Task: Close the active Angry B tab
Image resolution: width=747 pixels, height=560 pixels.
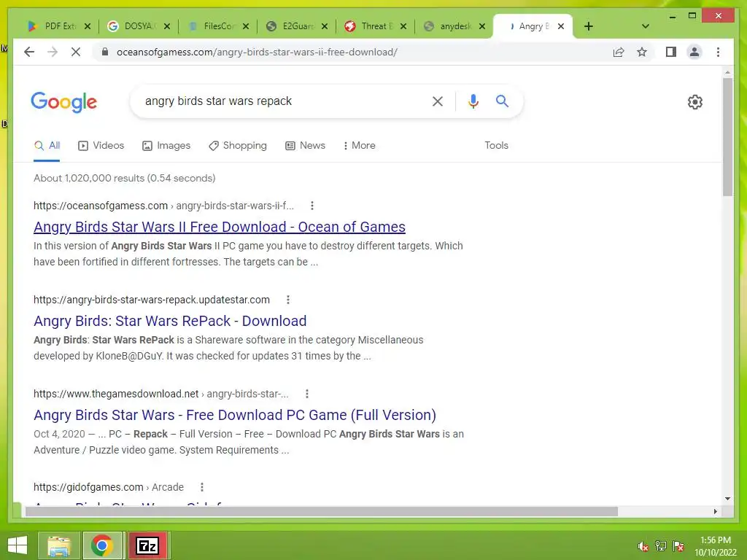Action: 561,26
